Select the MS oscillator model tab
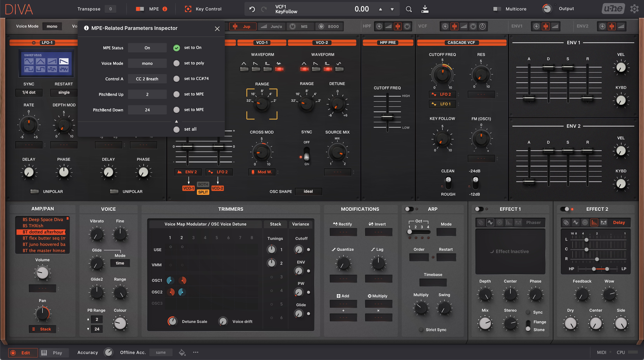Image resolution: width=644 pixels, height=360 pixels. coord(300,26)
